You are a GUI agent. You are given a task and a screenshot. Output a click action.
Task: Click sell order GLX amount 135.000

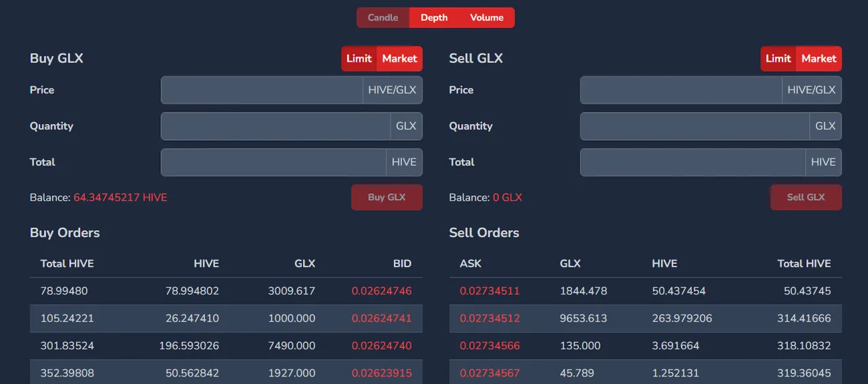[580, 346]
